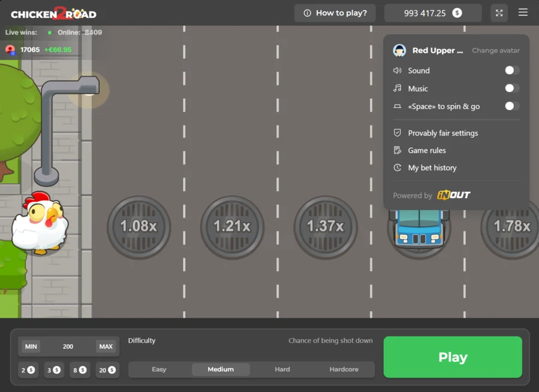Click the Powered by text
This screenshot has height=392, width=539.
(413, 196)
